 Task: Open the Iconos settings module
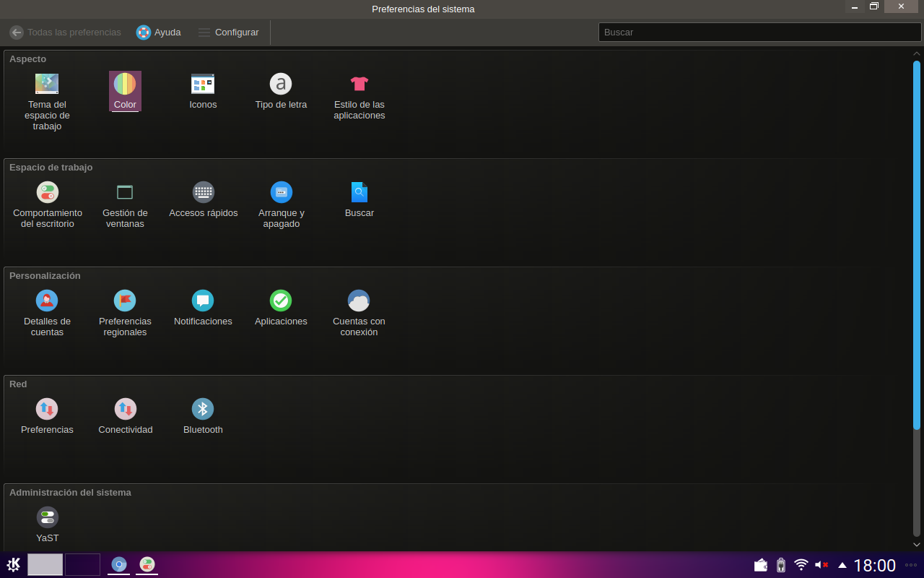click(203, 91)
